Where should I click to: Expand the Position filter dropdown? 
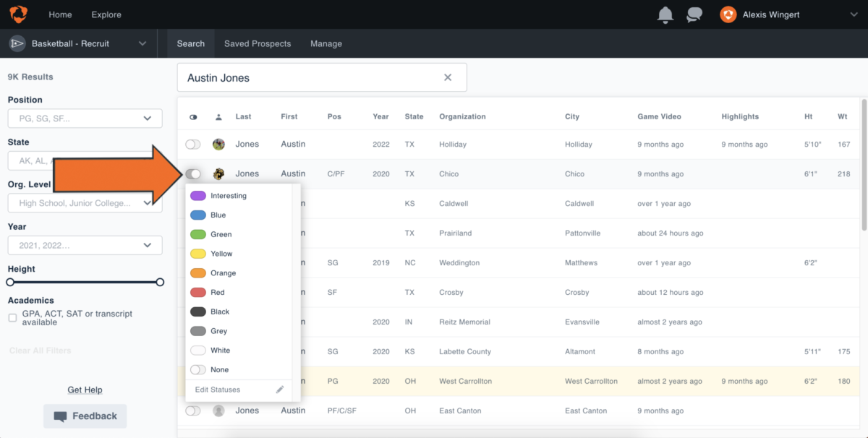coord(148,119)
